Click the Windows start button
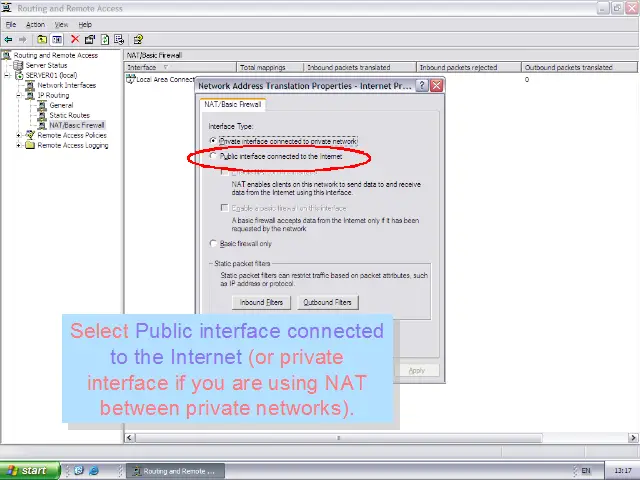640x480 pixels. coord(30,471)
